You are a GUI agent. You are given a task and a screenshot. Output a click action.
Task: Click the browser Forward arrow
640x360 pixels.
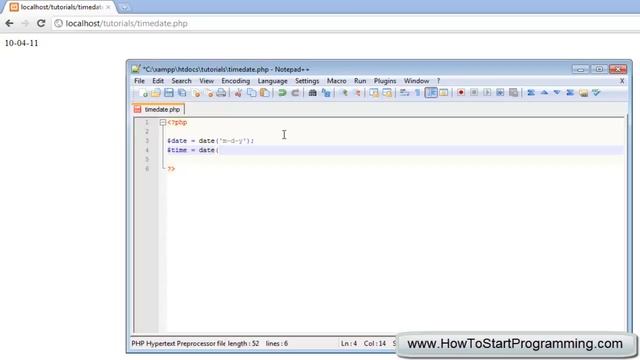(x=25, y=23)
